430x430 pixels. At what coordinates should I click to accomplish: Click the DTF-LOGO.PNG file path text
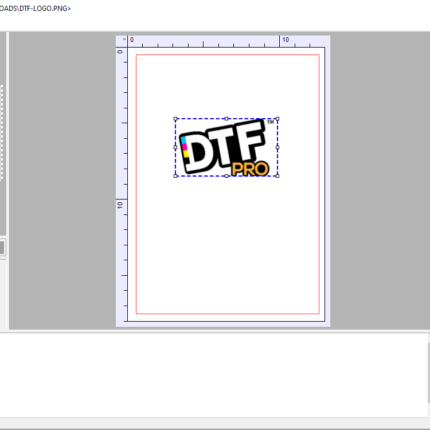(x=35, y=8)
